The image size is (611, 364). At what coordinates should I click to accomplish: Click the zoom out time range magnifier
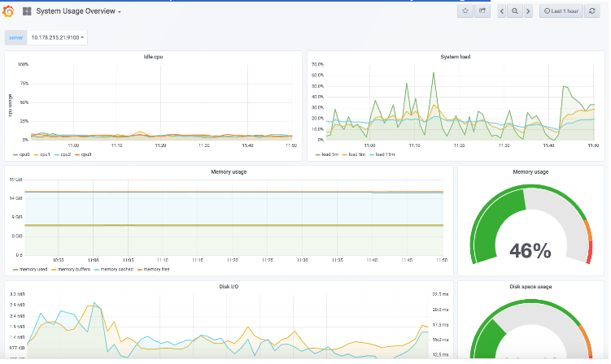click(515, 11)
